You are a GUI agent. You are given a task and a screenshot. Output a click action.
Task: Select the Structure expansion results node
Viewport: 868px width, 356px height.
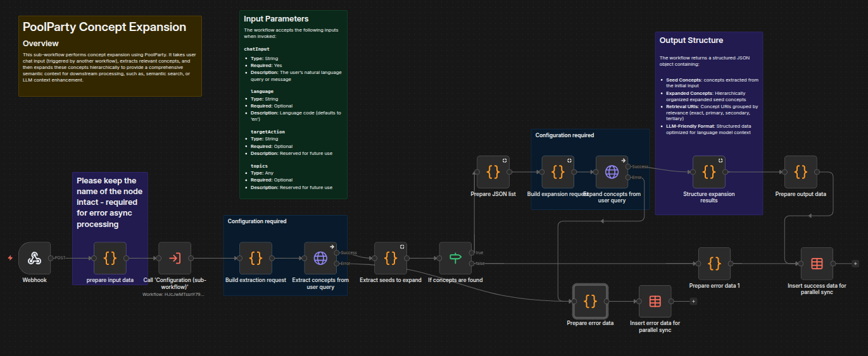(x=709, y=172)
